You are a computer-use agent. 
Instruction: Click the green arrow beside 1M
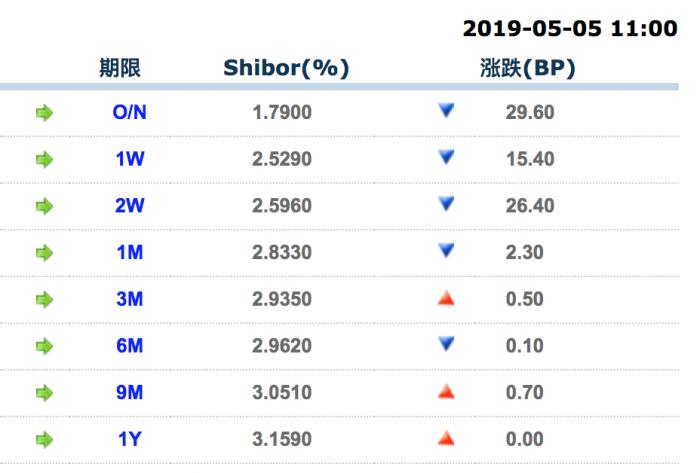tap(44, 253)
